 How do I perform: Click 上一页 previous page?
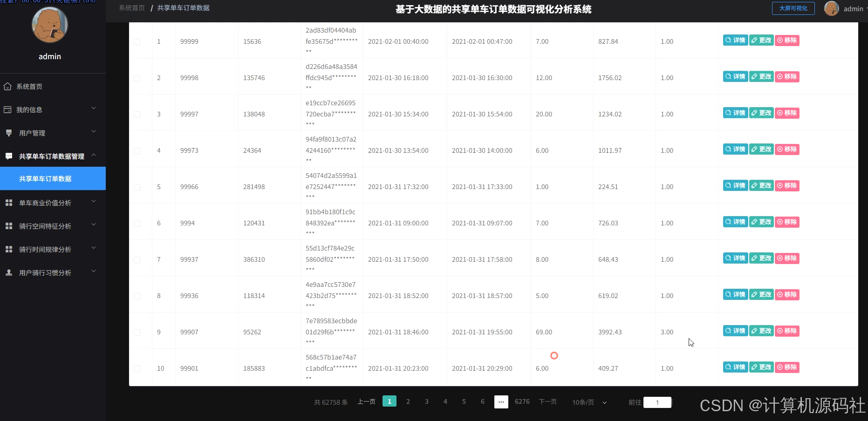pos(366,401)
